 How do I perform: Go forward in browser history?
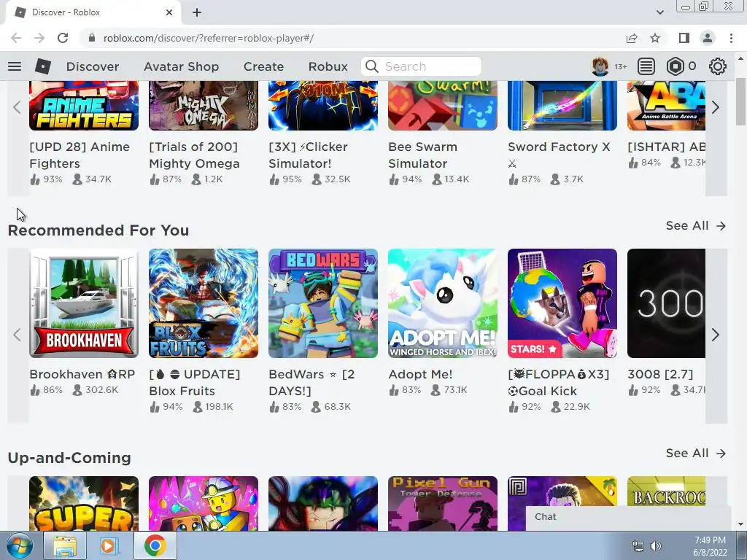39,38
